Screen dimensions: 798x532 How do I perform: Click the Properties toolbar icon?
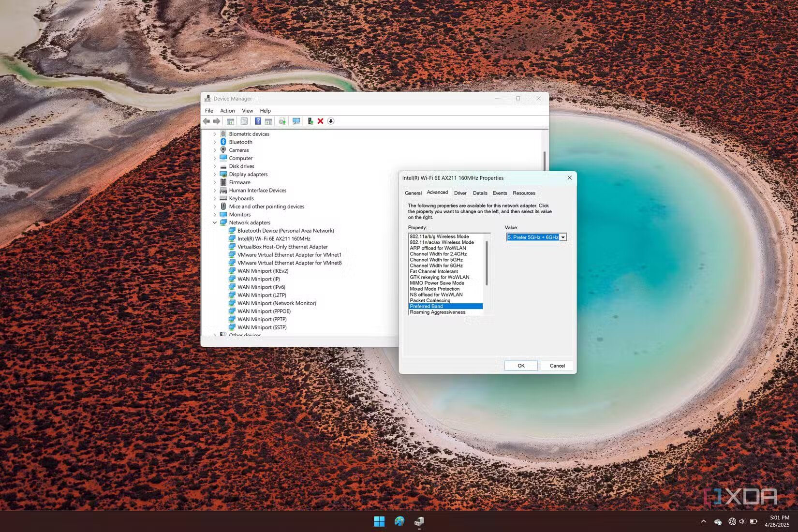tap(244, 121)
